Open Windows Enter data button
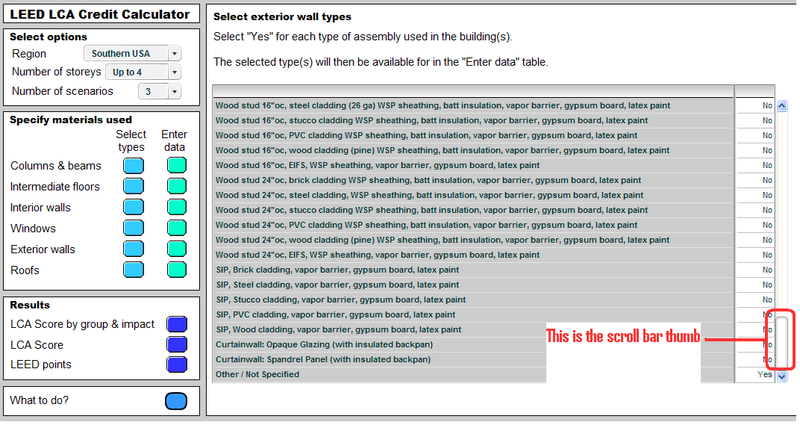The width and height of the screenshot is (800, 425). pos(177,228)
